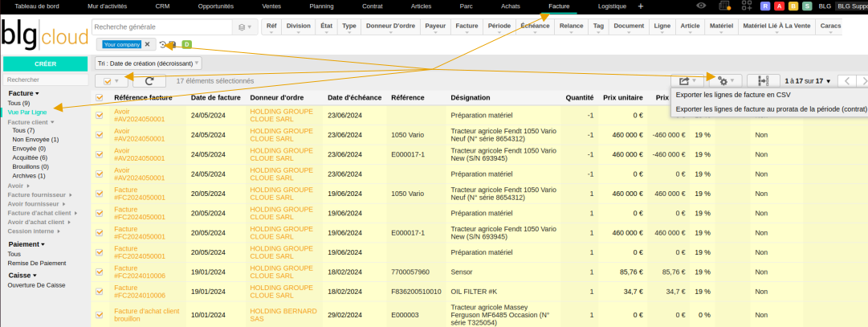This screenshot has width=868, height=327.
Task: Focus the sidebar Rechercher field
Action: pyautogui.click(x=46, y=80)
